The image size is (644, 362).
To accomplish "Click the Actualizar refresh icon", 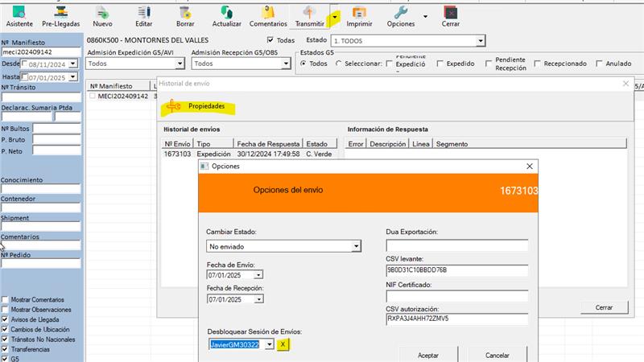I will [226, 14].
